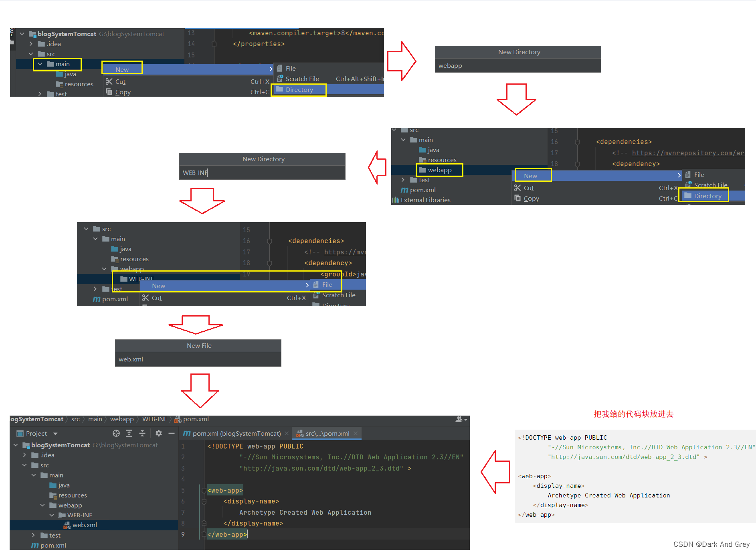Screen dimensions: 756x552
Task: Select pom.xml above External Libraries
Action: click(x=423, y=190)
